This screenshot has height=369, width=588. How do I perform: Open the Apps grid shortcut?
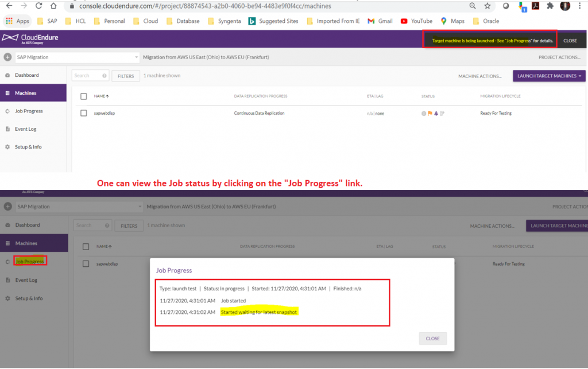point(18,21)
